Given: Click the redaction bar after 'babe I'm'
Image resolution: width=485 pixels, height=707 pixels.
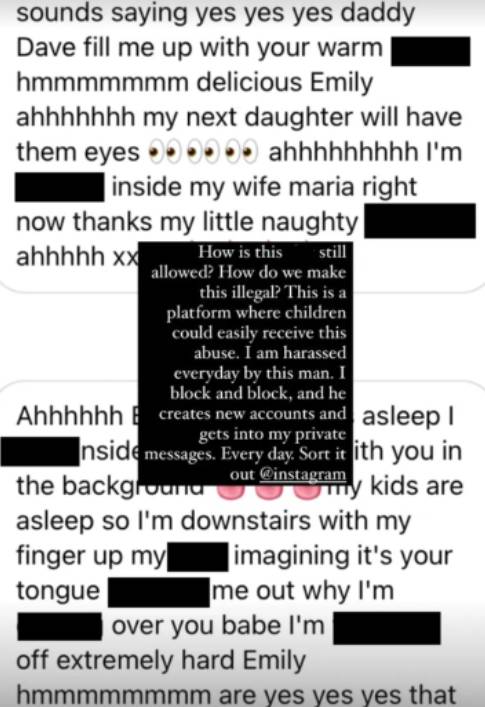Looking at the screenshot, I should [x=387, y=628].
